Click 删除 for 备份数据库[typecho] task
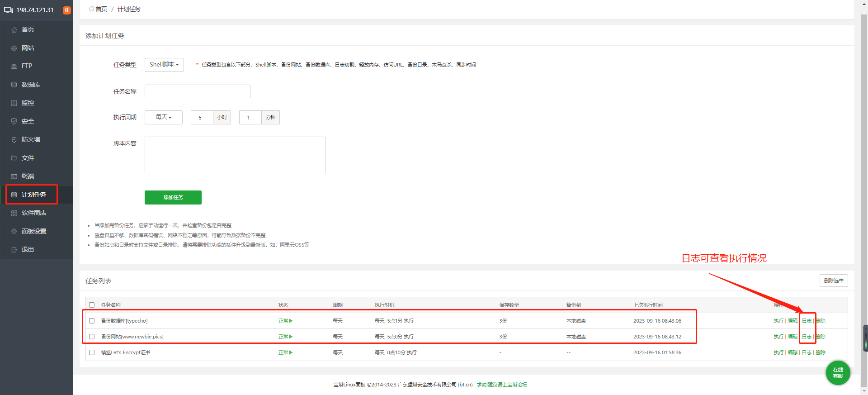The image size is (868, 395). coord(821,321)
